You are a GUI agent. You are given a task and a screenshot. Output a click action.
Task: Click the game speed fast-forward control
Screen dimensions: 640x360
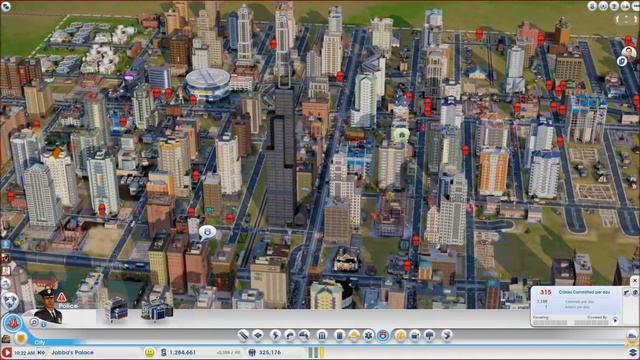click(41, 352)
